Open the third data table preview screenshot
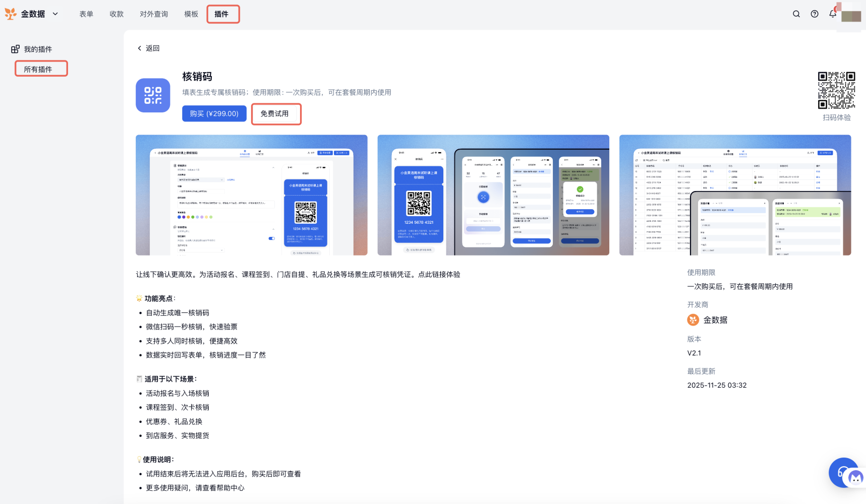This screenshot has width=866, height=504. pos(735,195)
